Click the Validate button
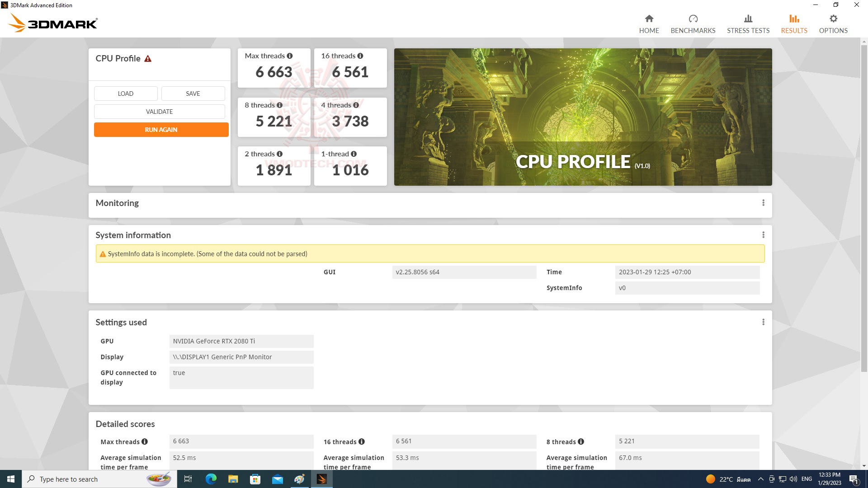 click(159, 112)
